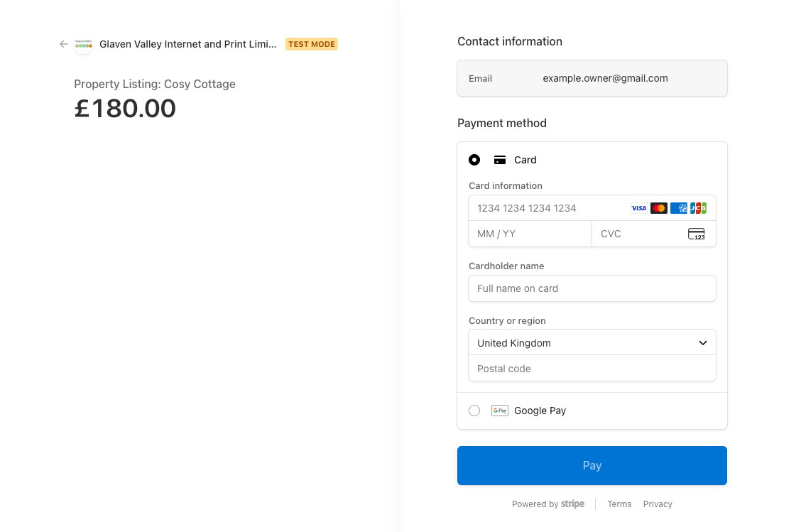801x532 pixels.
Task: Click the Glaven Valley merchant logo
Action: pyautogui.click(x=84, y=44)
